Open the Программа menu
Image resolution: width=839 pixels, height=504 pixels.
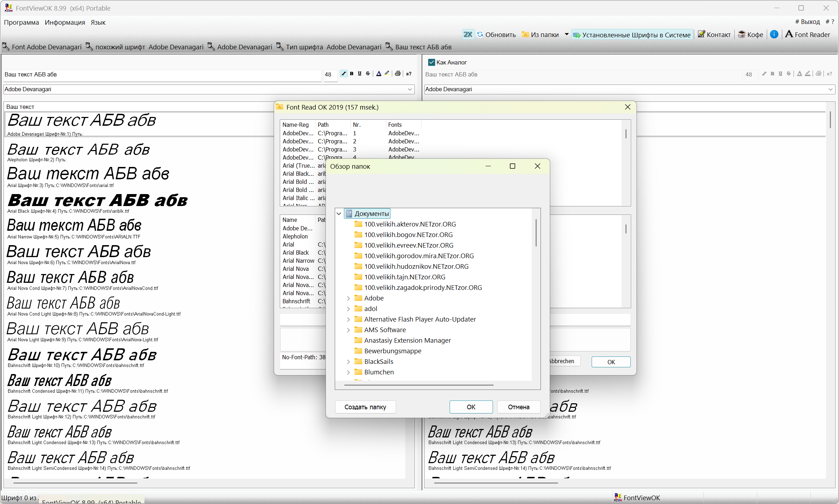[x=21, y=23]
